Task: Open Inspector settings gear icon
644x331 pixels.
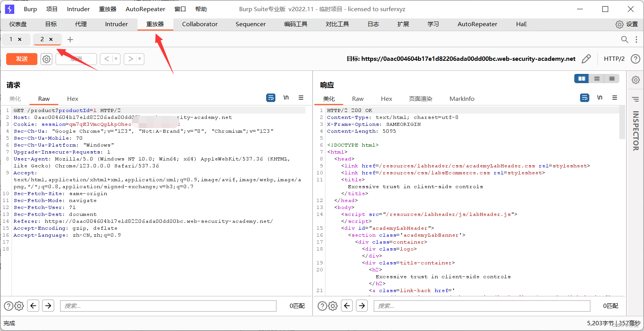Action: pyautogui.click(x=636, y=80)
